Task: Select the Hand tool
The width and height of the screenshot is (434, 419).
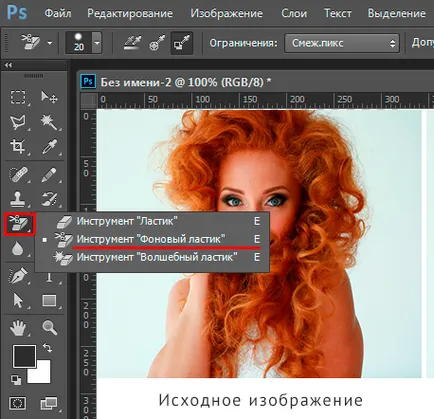Action: [x=18, y=328]
